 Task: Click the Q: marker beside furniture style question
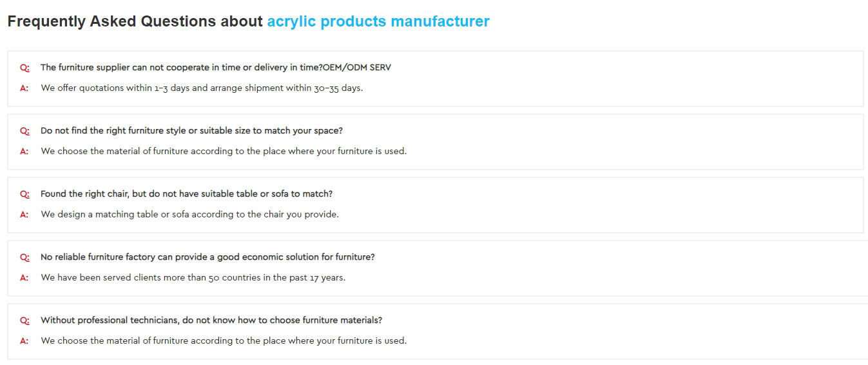point(24,131)
